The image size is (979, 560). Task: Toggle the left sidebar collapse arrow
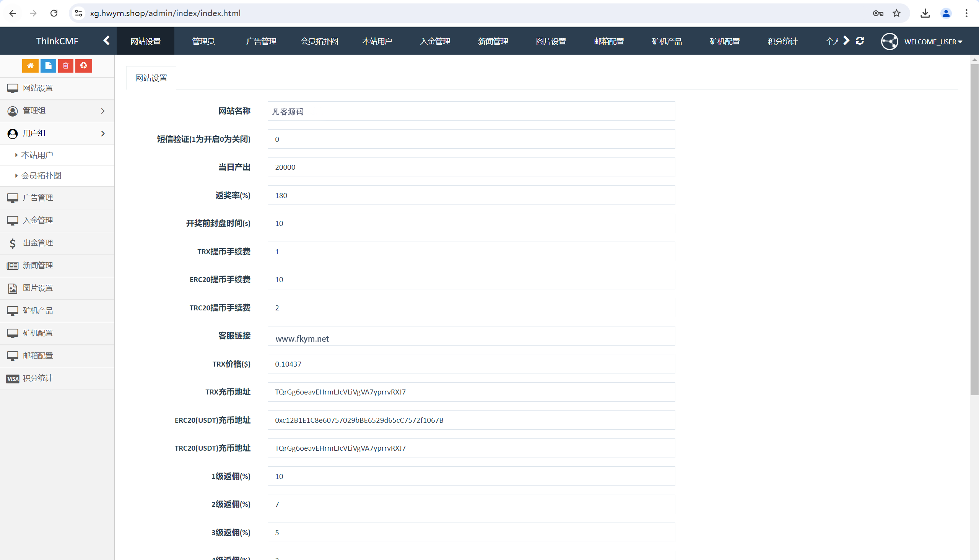coord(106,41)
